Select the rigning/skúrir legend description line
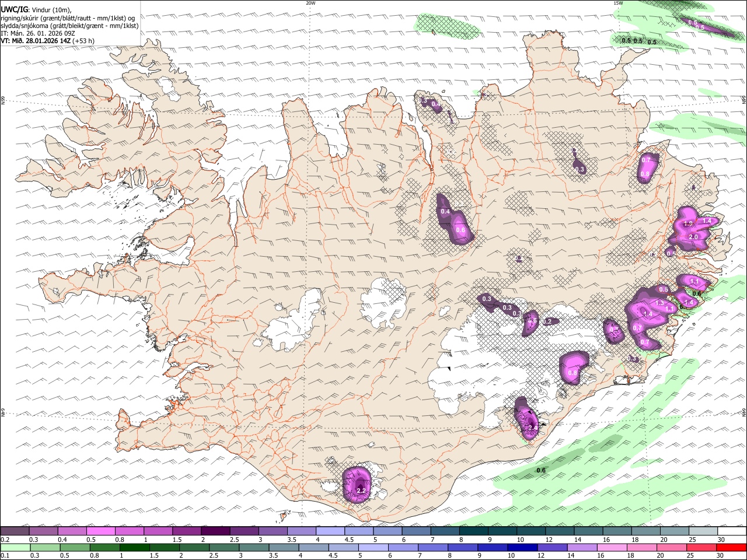747x560 pixels. 68,18
